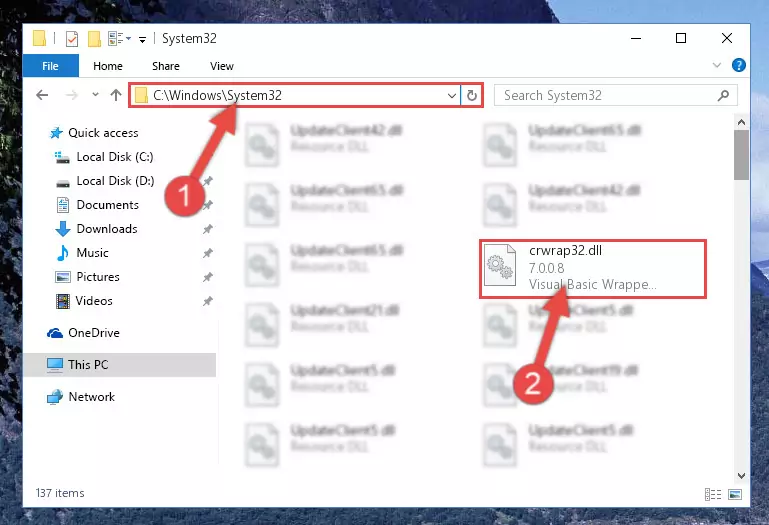Select Quick access in navigation pane
Screen dimensions: 769x525
(103, 133)
